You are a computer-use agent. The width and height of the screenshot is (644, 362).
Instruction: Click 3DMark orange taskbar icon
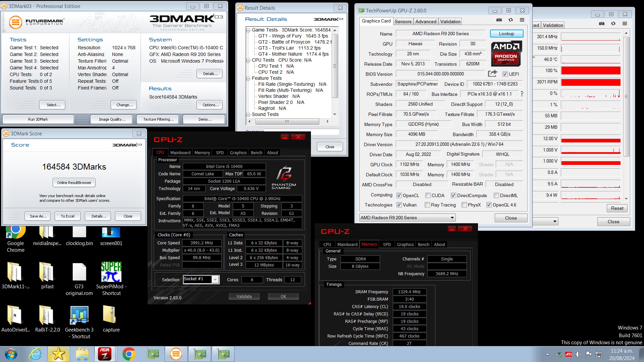click(x=176, y=354)
